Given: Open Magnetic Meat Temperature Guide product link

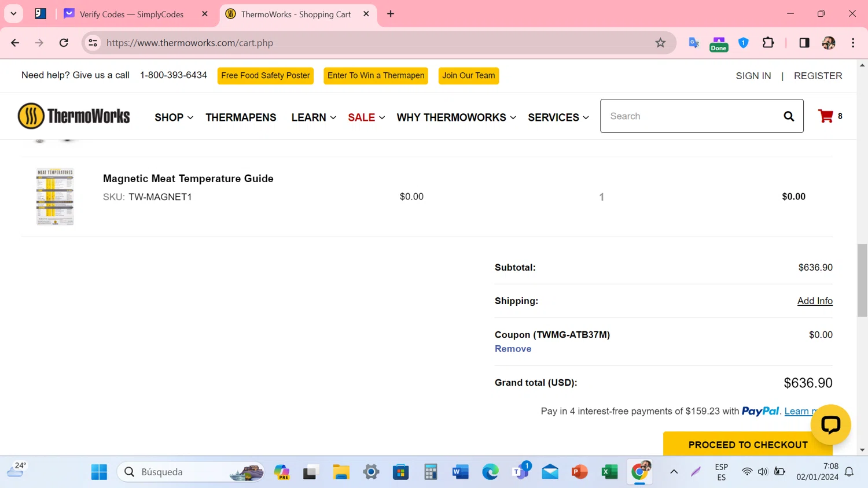Looking at the screenshot, I should 188,179.
